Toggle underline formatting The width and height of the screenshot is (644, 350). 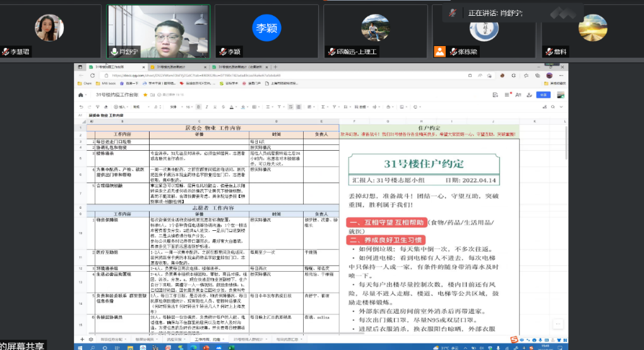tap(215, 107)
